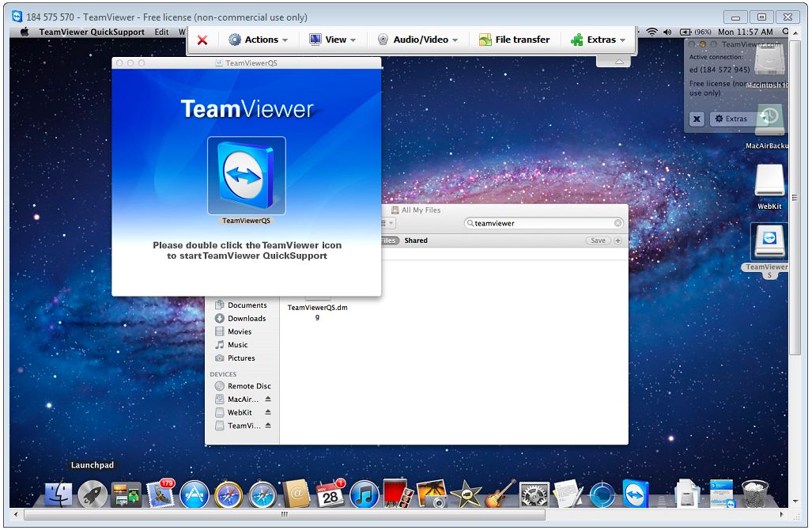The image size is (812, 530).
Task: Open Mail with 179 unread badge
Action: [x=160, y=493]
